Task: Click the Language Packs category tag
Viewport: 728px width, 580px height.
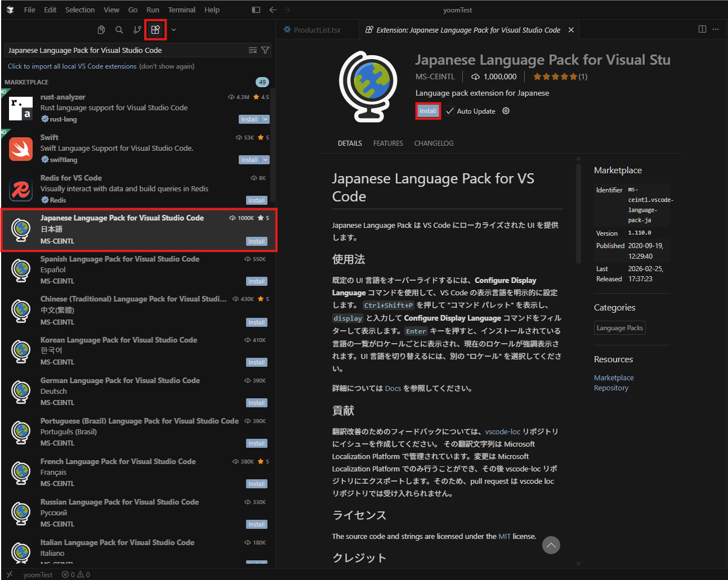Action: [620, 328]
